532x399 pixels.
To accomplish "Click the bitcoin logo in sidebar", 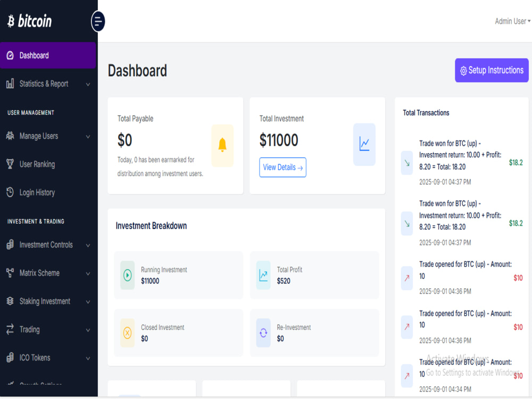I will (x=29, y=21).
